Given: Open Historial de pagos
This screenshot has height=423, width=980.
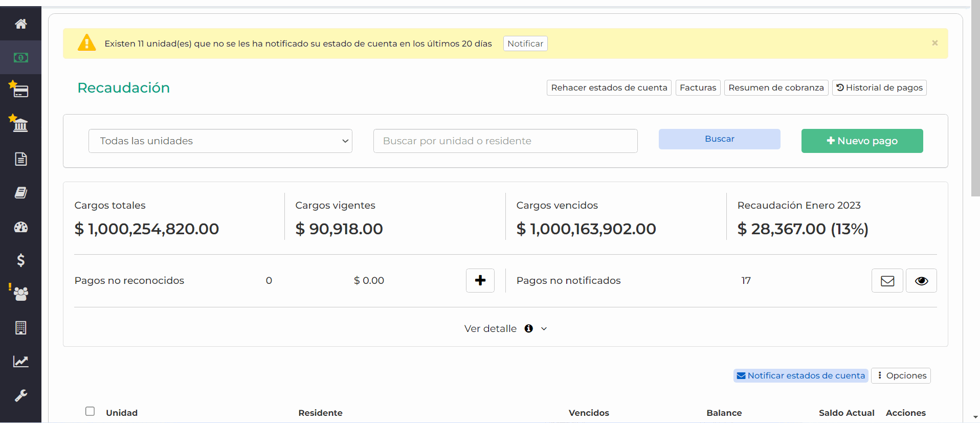Looking at the screenshot, I should pyautogui.click(x=879, y=88).
